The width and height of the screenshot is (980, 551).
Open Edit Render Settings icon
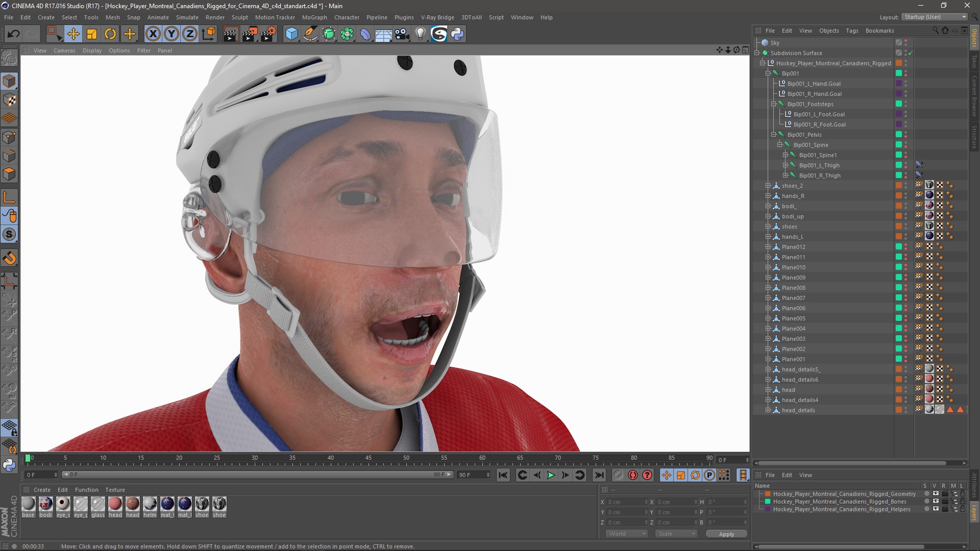pyautogui.click(x=268, y=34)
